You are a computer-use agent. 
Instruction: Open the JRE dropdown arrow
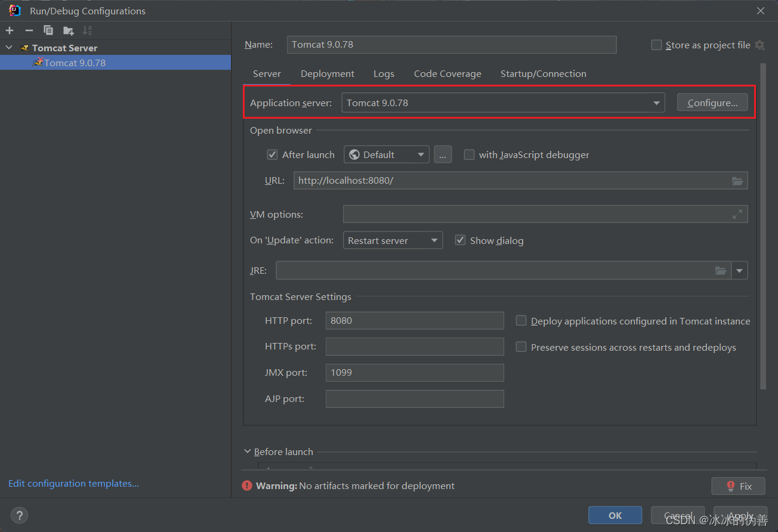(x=740, y=271)
